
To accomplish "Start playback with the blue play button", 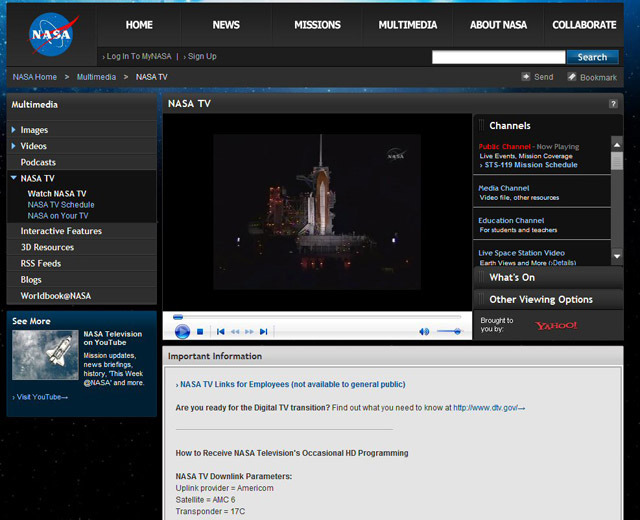I will [x=182, y=331].
